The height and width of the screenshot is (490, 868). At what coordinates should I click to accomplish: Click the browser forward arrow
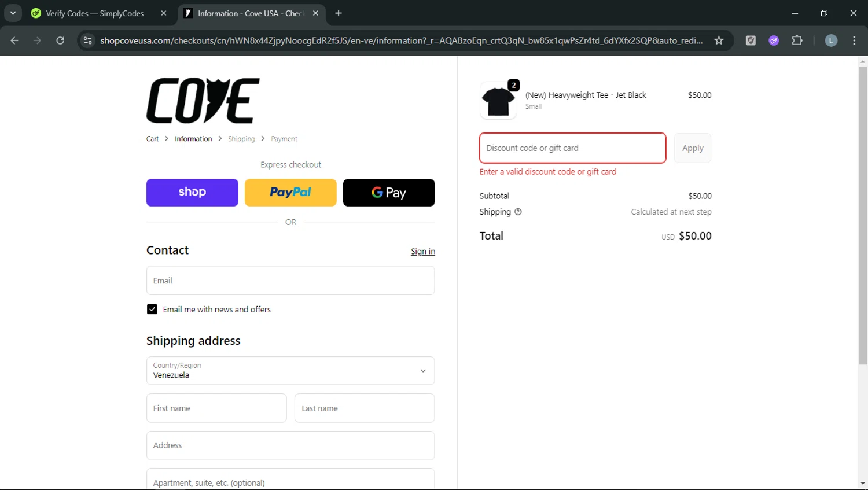(x=37, y=40)
